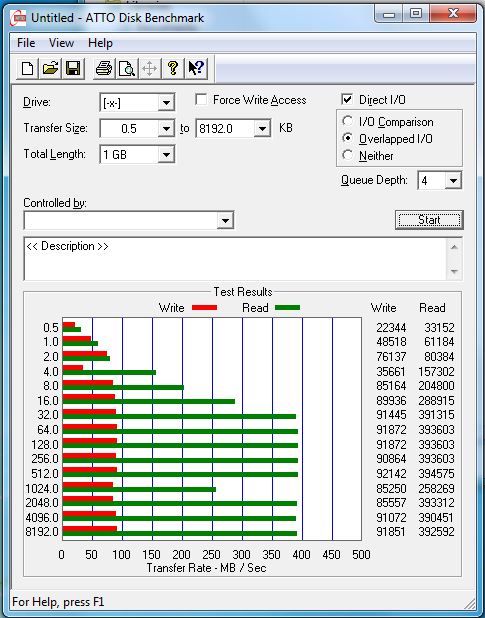485x618 pixels.
Task: Select the Overlapped I/O radio button
Action: 347,138
